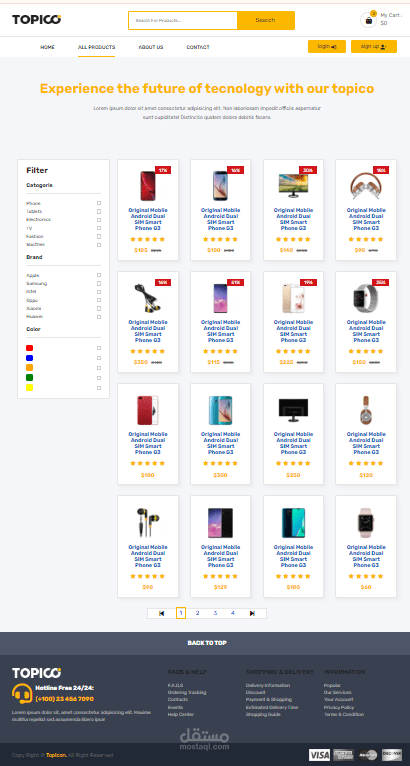The image size is (410, 766).
Task: Select current page 1 in pagination
Action: (180, 613)
